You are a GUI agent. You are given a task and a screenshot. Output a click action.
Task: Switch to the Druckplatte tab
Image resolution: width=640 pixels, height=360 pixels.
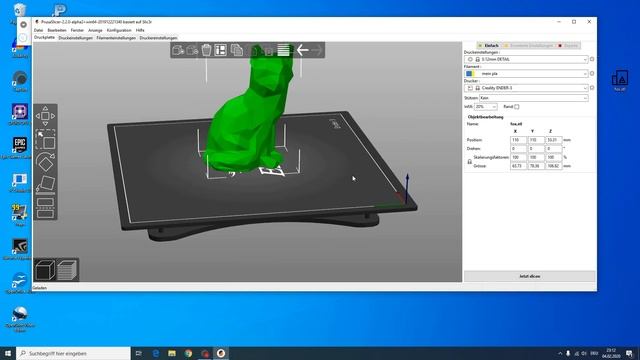44,38
